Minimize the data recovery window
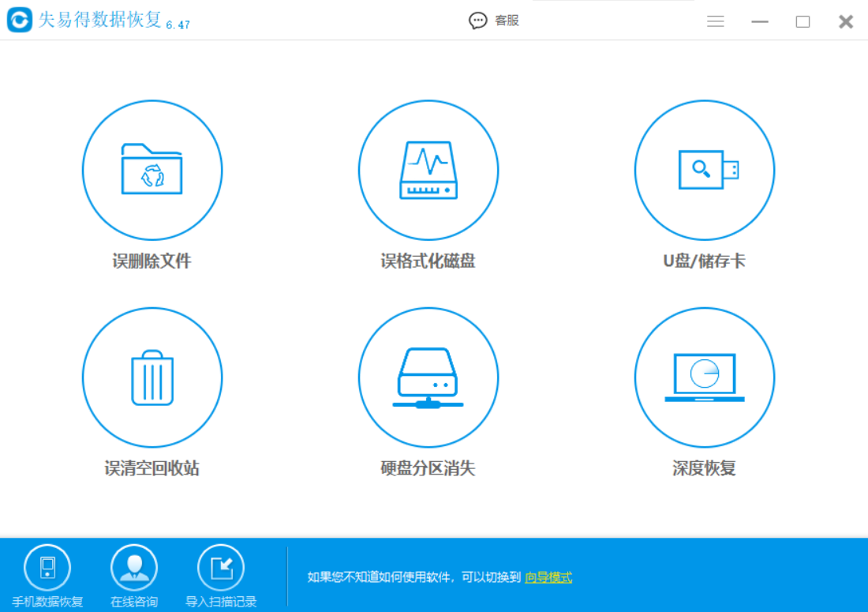This screenshot has width=868, height=612. (760, 21)
